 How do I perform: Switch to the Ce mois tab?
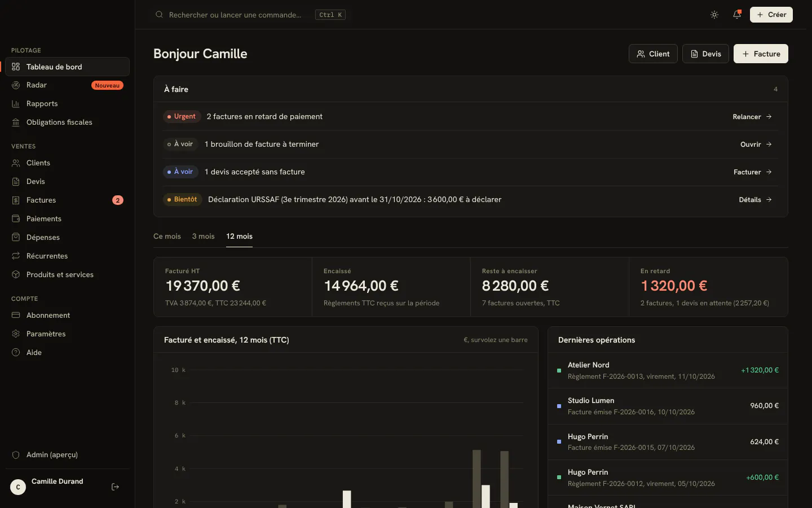pyautogui.click(x=167, y=237)
